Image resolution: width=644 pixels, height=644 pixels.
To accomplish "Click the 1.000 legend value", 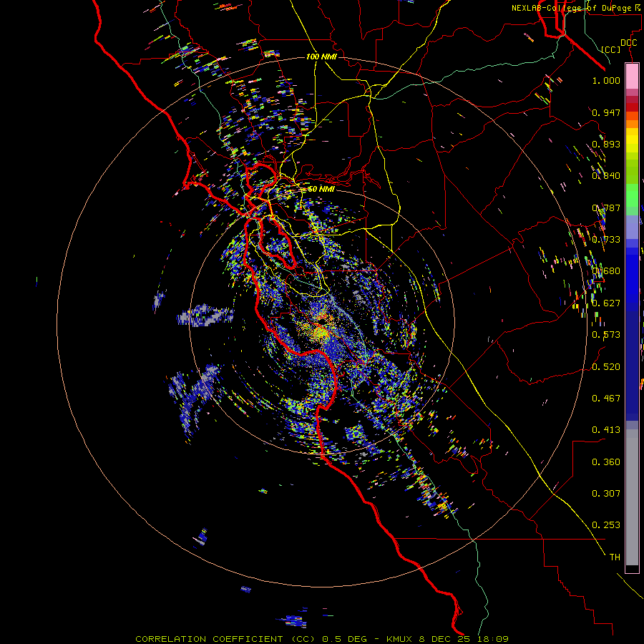I will point(606,80).
